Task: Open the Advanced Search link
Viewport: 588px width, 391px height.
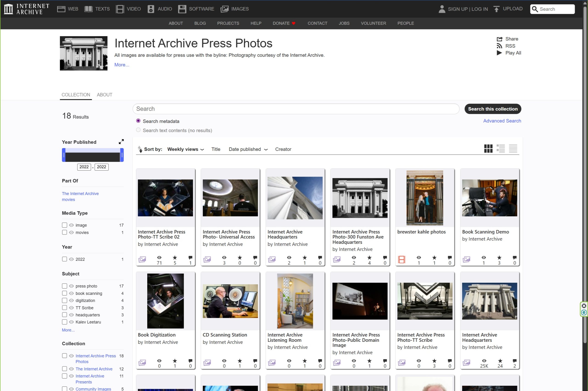Action: click(502, 121)
